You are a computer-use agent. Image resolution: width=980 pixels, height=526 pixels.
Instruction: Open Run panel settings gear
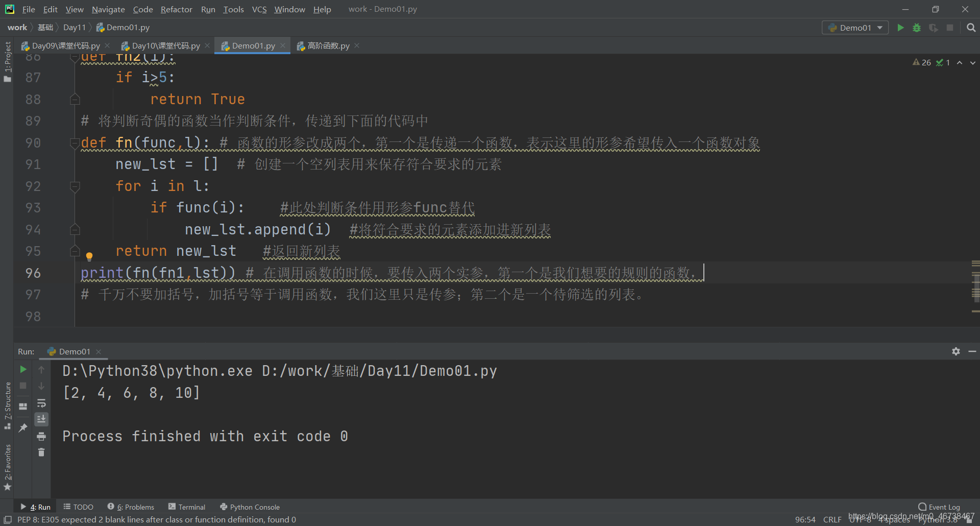click(956, 351)
